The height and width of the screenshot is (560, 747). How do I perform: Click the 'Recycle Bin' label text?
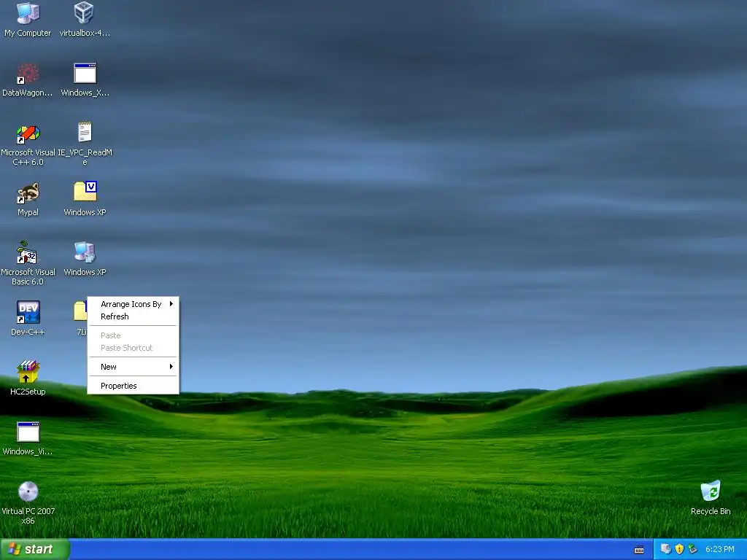pos(711,511)
